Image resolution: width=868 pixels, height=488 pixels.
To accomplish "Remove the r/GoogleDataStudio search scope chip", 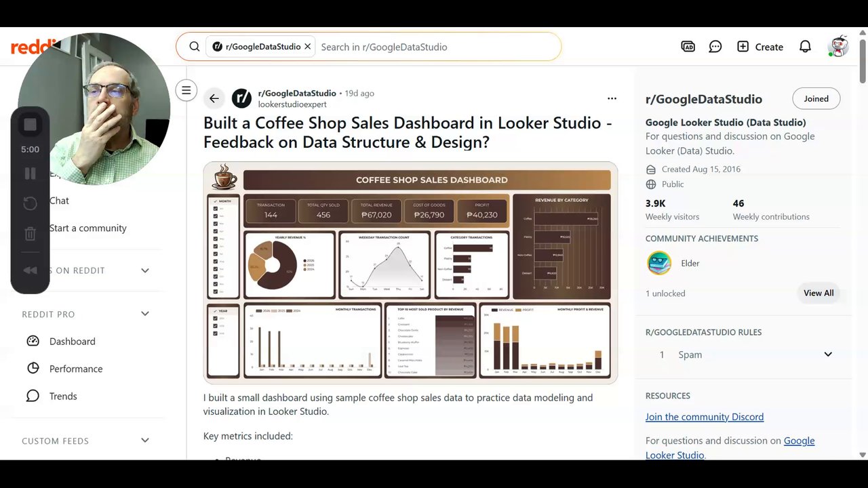I will pos(307,47).
